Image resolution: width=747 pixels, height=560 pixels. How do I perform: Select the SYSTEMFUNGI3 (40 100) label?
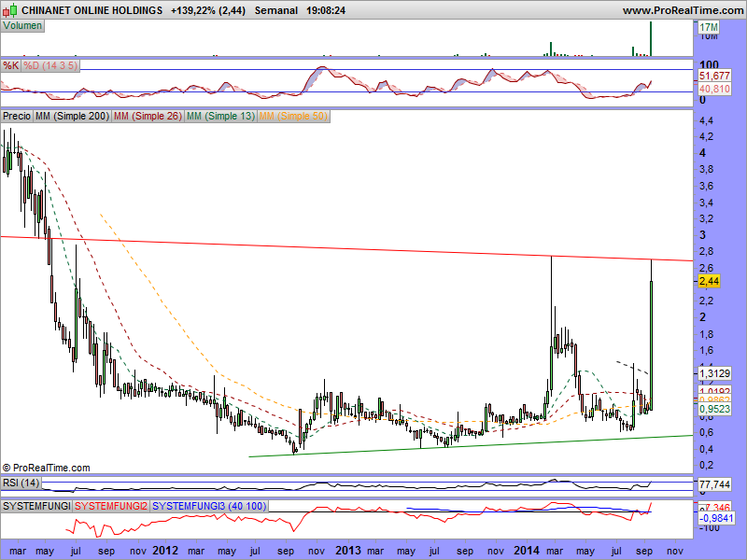(x=209, y=506)
